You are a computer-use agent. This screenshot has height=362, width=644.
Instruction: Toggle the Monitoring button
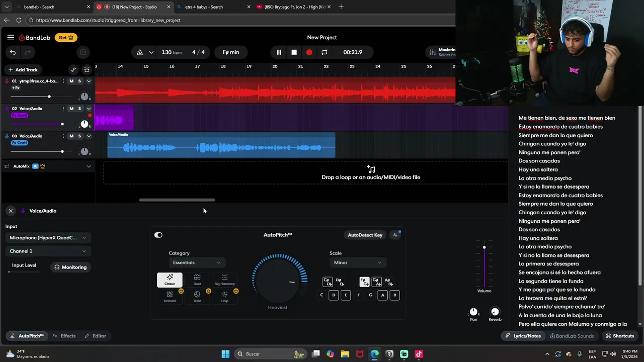pyautogui.click(x=70, y=267)
